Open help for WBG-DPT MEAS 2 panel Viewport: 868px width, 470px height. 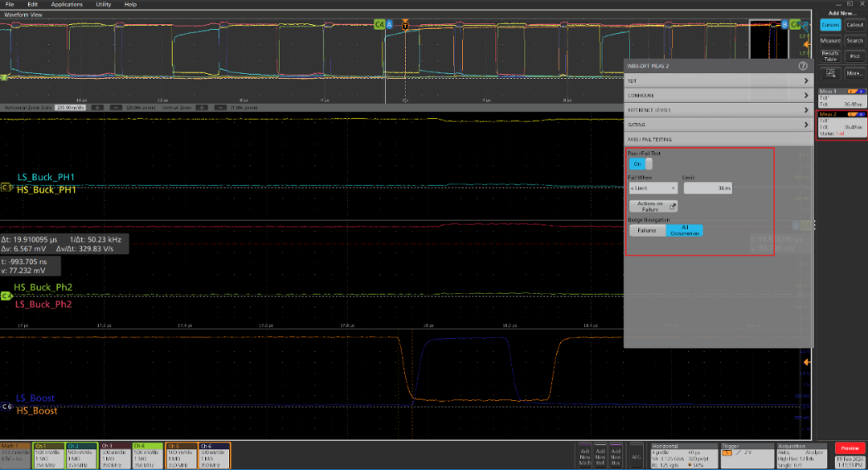(x=802, y=66)
